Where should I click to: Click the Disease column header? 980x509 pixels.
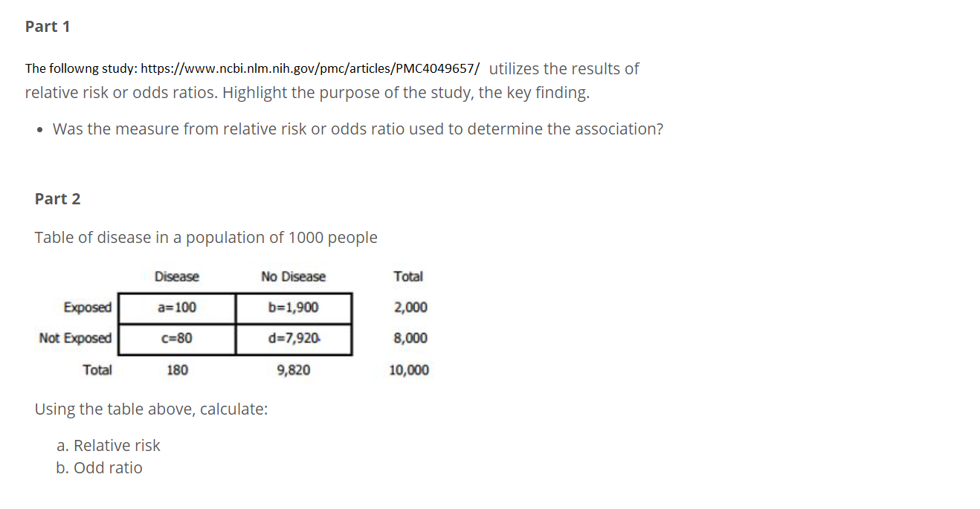tap(177, 277)
